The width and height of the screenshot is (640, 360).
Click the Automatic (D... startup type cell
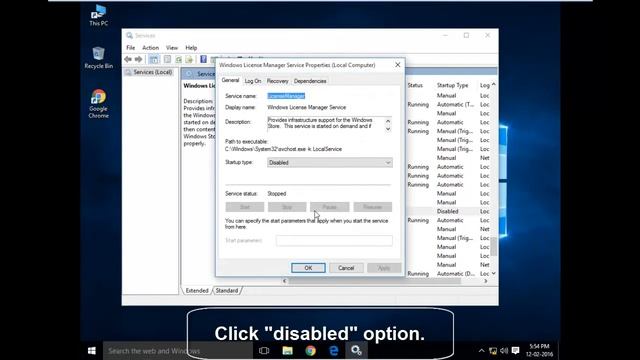click(455, 274)
